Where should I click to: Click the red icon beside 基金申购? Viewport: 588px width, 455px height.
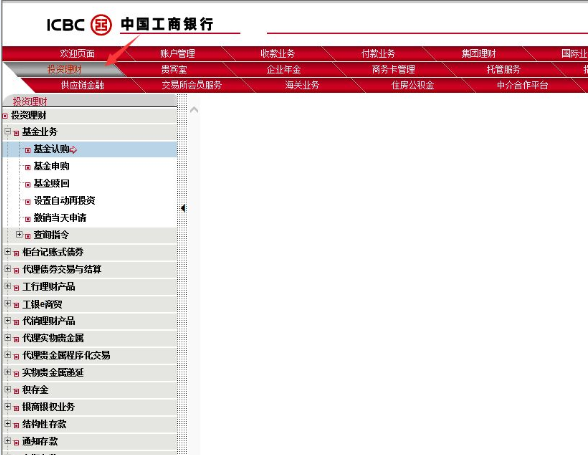click(27, 167)
